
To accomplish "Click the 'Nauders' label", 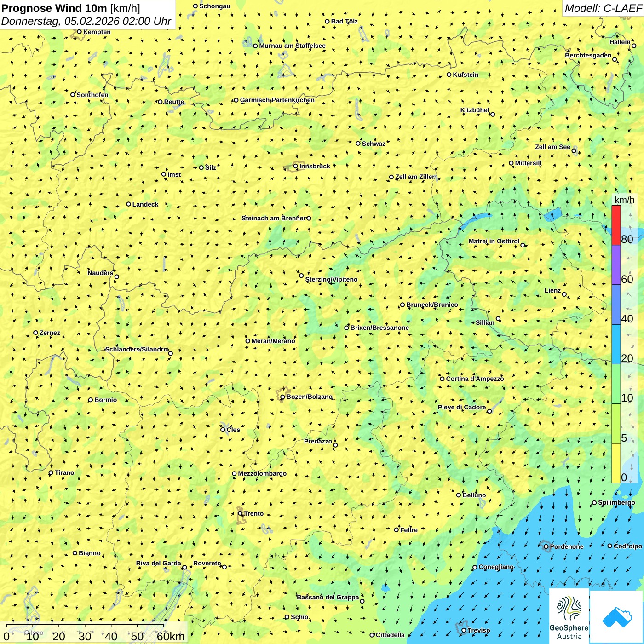I will (x=100, y=273).
